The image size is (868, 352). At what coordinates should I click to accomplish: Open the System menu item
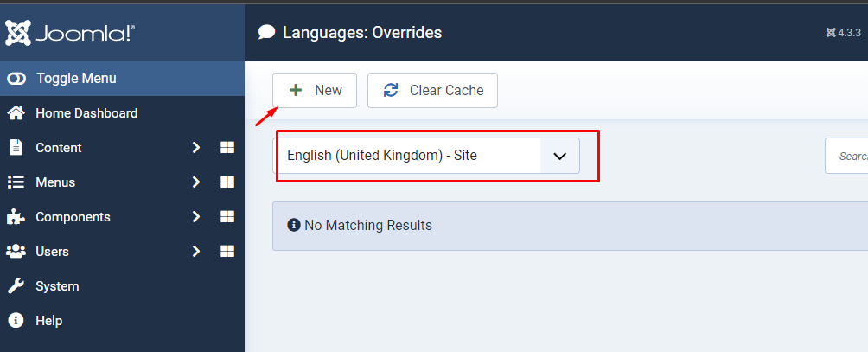56,286
